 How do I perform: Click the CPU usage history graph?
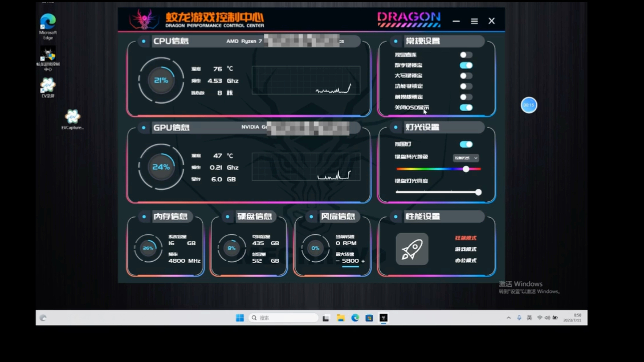(x=306, y=80)
